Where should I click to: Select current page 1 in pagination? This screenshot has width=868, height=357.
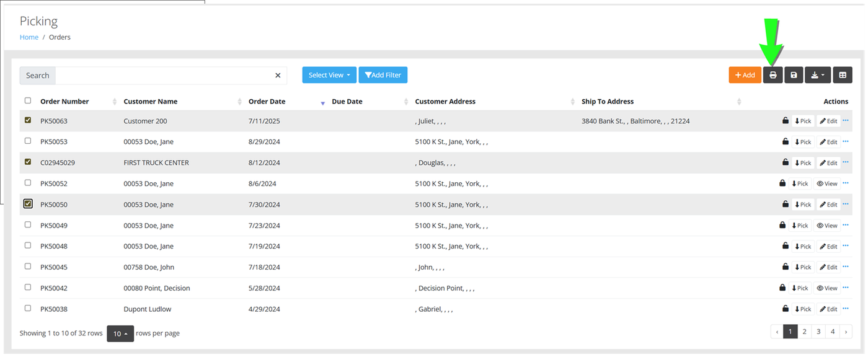tap(790, 332)
